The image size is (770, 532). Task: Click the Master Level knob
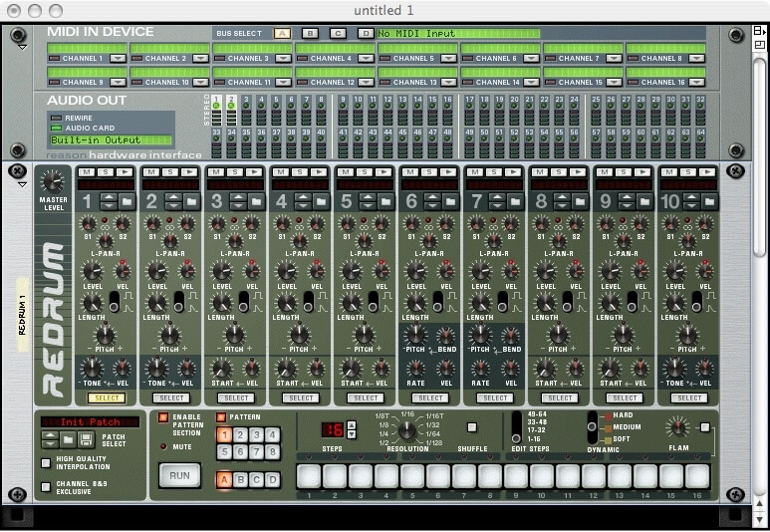tap(52, 180)
